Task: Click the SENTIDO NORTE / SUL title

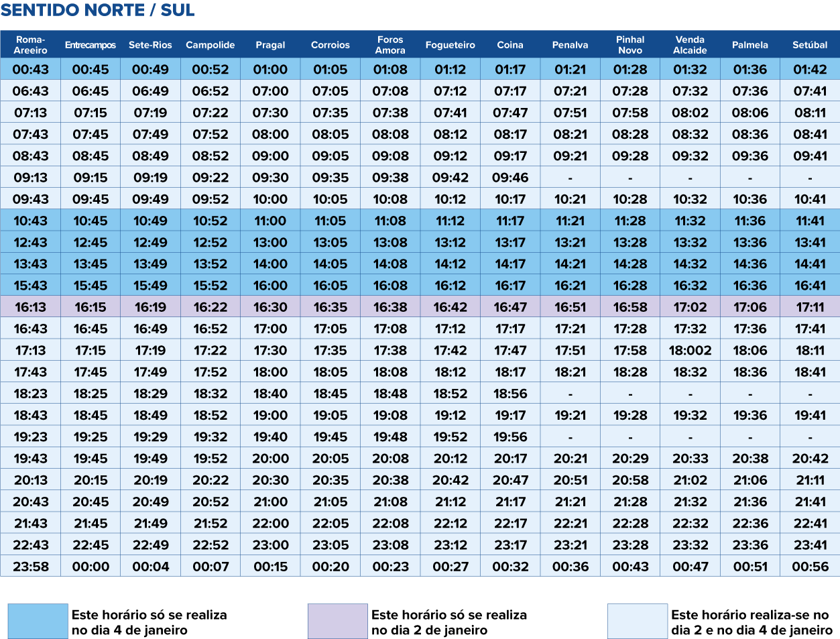Action: pyautogui.click(x=98, y=11)
